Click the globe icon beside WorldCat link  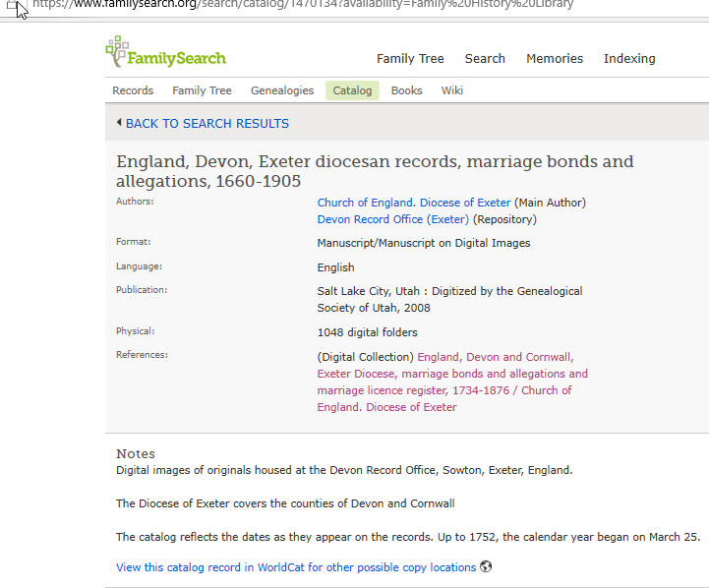[486, 566]
